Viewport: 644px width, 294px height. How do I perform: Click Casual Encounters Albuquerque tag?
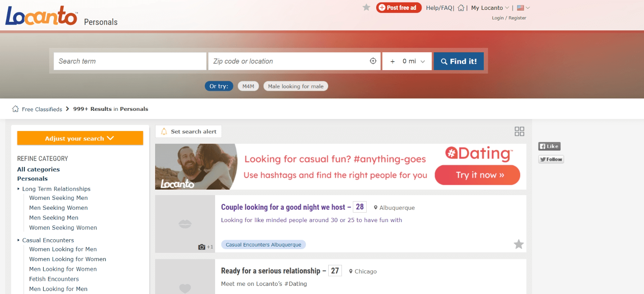pos(264,245)
